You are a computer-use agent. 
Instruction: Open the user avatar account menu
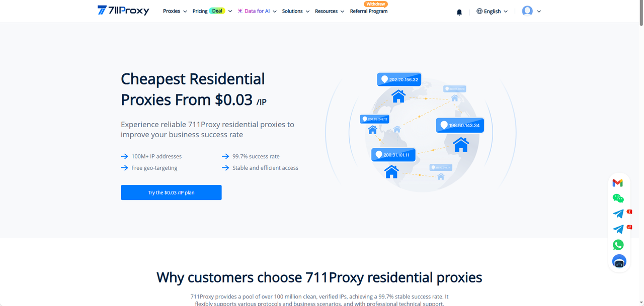point(531,11)
